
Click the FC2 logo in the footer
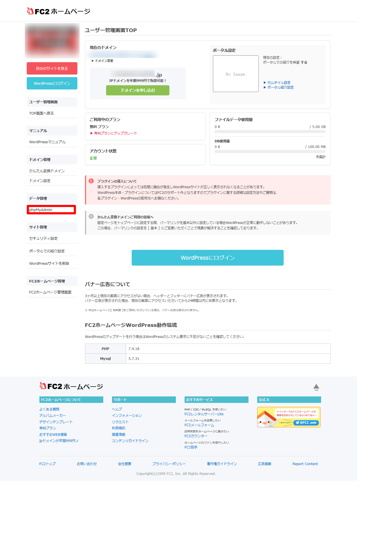(71, 386)
